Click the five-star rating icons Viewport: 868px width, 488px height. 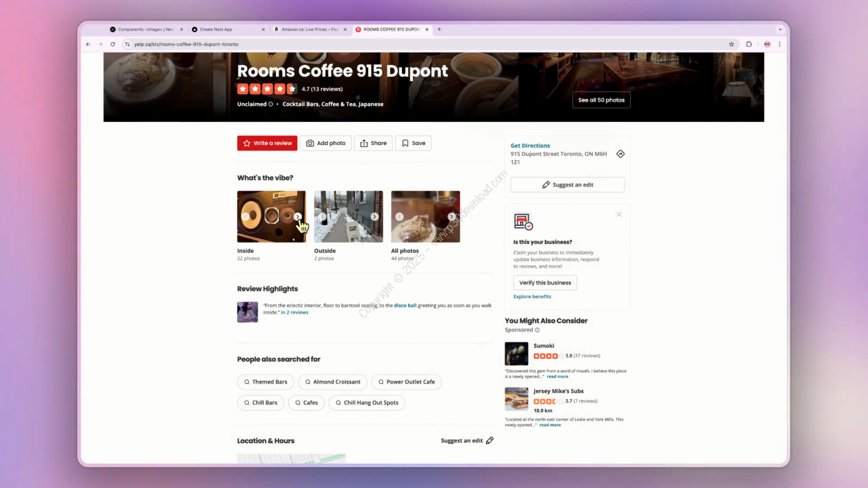[x=267, y=89]
